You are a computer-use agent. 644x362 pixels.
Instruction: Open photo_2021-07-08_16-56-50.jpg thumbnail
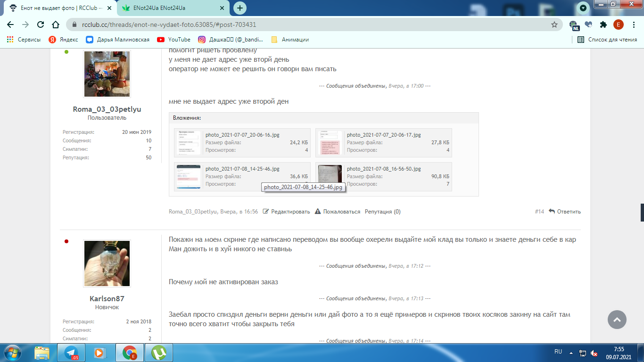(x=330, y=177)
